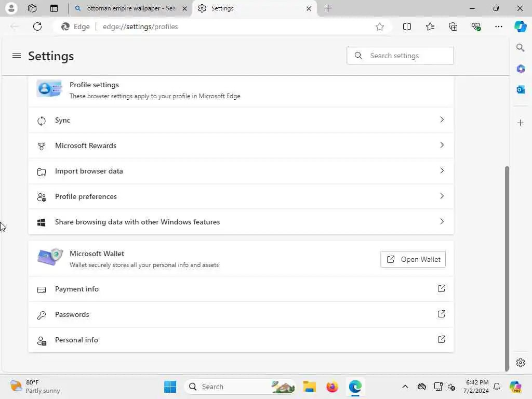The image size is (532, 399).
Task: Click the Copilot preview icon in taskbar
Action: tap(515, 387)
